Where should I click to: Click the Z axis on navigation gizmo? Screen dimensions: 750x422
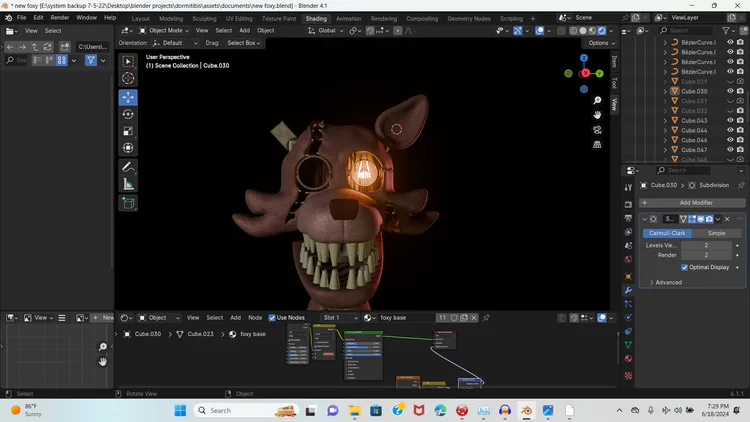(584, 58)
